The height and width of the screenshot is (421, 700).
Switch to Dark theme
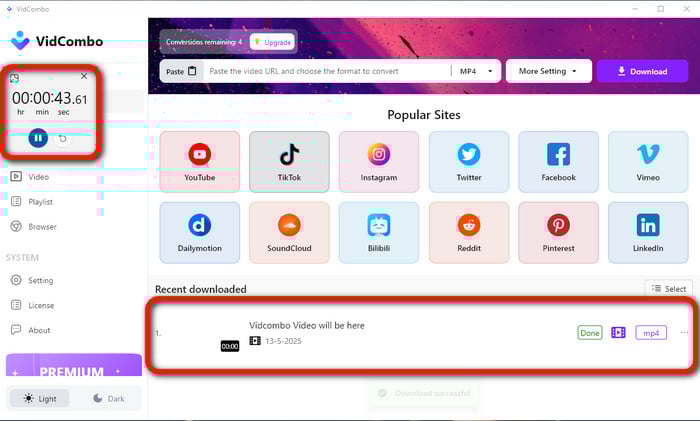pyautogui.click(x=108, y=398)
